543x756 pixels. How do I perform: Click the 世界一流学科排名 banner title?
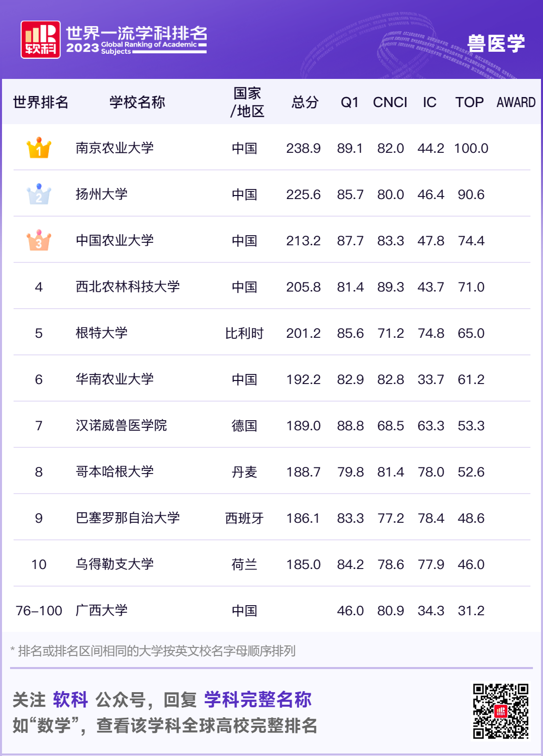click(x=136, y=33)
